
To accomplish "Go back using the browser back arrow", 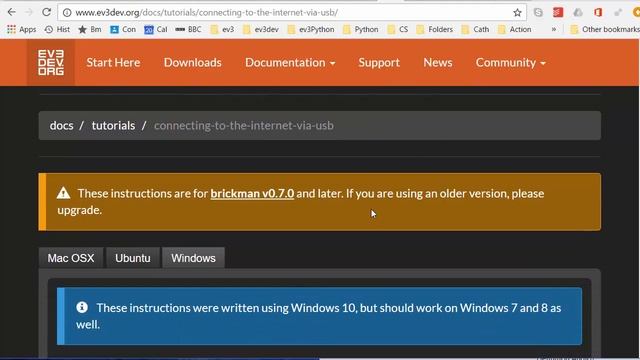I will (x=11, y=12).
